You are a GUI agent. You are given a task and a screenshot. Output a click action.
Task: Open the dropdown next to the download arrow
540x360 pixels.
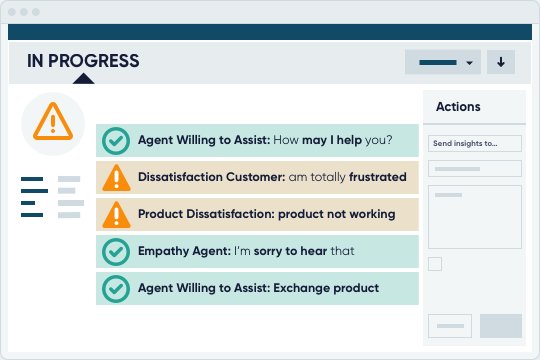pyautogui.click(x=443, y=62)
